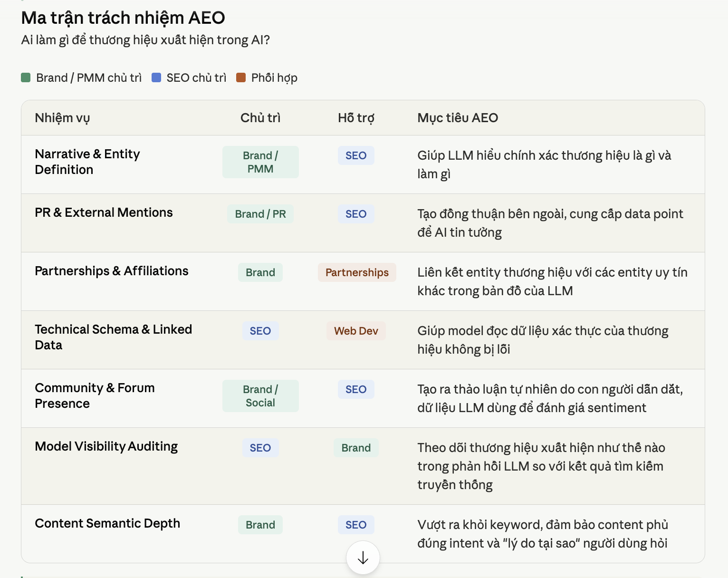Screen dimensions: 728x578
Task: Click the 'Content Semantic Depth' task cell
Action: pyautogui.click(x=107, y=523)
